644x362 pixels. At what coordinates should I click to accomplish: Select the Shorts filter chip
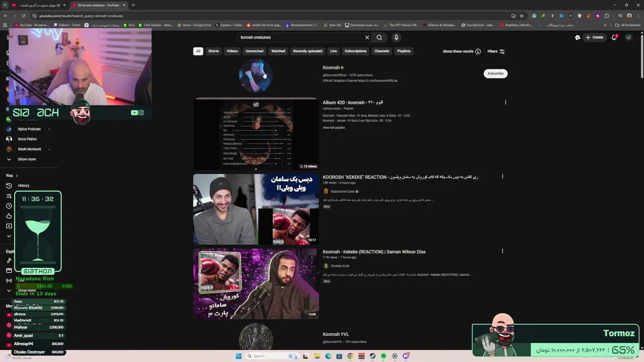213,51
